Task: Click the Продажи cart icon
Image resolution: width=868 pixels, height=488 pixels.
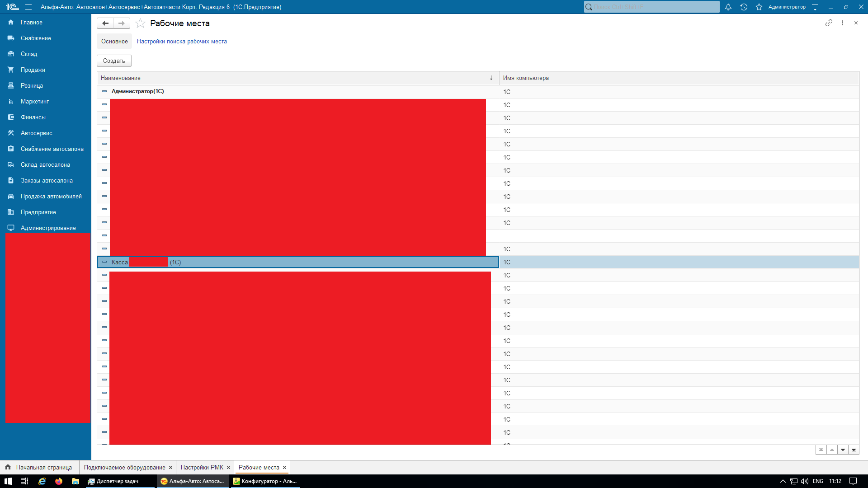Action: (x=11, y=70)
